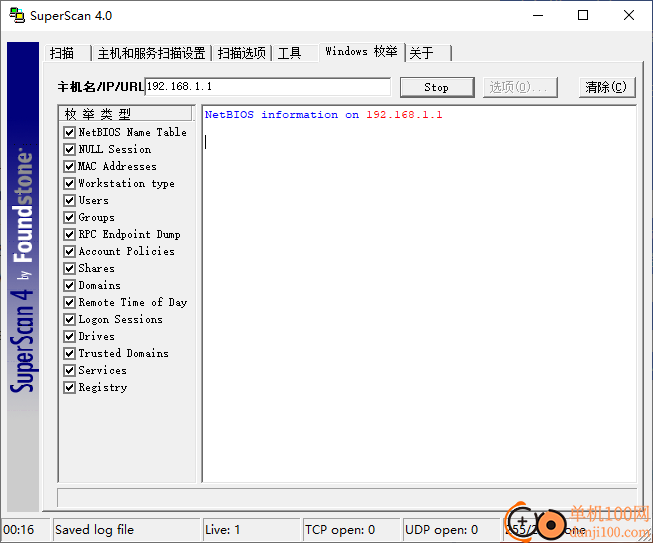Maximize the SuperScan window
This screenshot has height=543, width=653.
[583, 15]
